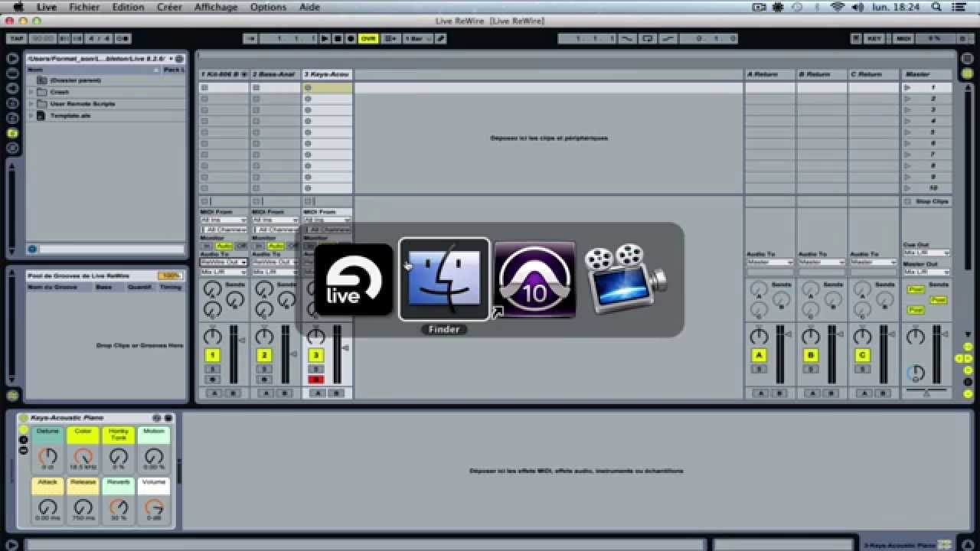Expand the User Remote Scripts folder
Viewport: 980px width, 551px height.
pos(31,103)
